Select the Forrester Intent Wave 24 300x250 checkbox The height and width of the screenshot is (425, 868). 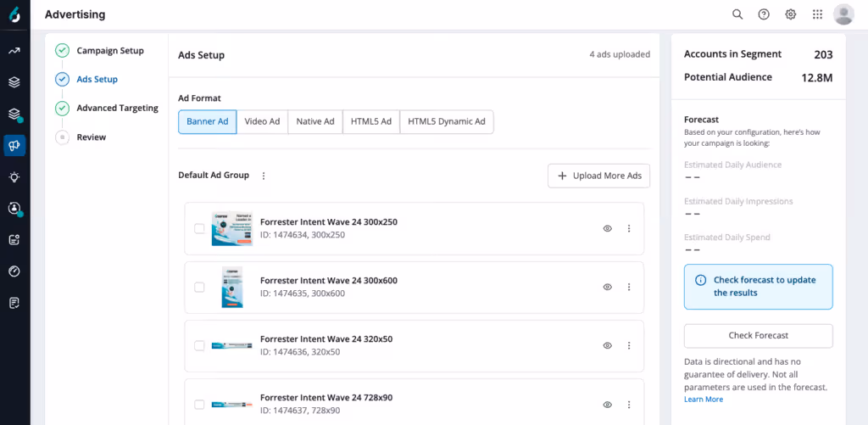click(199, 228)
